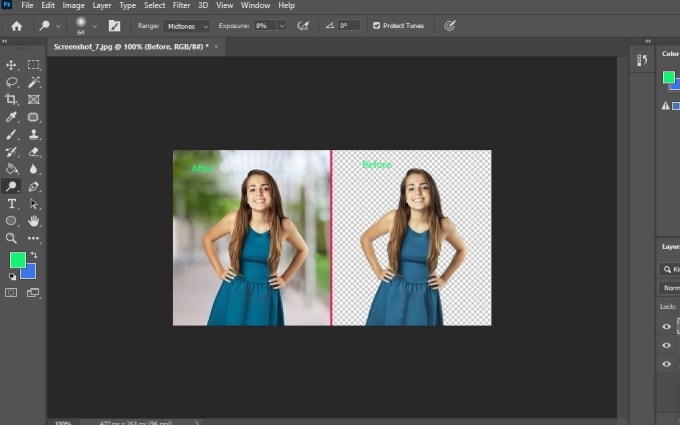
Task: Hide the first layer via its eye icon
Action: click(x=667, y=327)
